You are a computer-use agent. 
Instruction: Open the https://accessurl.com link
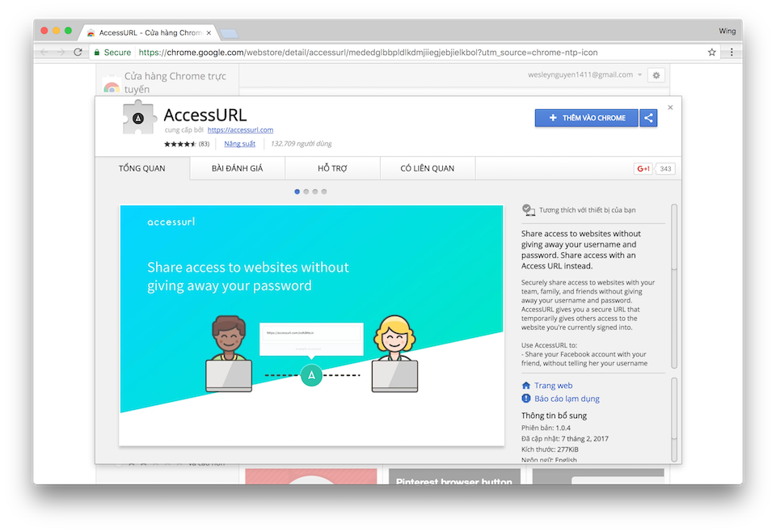tap(241, 129)
